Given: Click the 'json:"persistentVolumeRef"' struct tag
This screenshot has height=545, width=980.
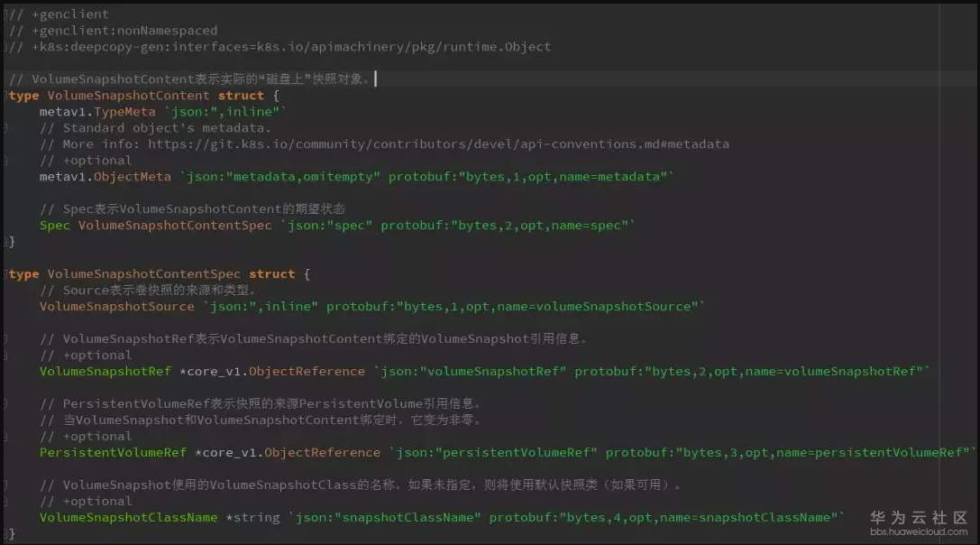Looking at the screenshot, I should pyautogui.click(x=496, y=452).
